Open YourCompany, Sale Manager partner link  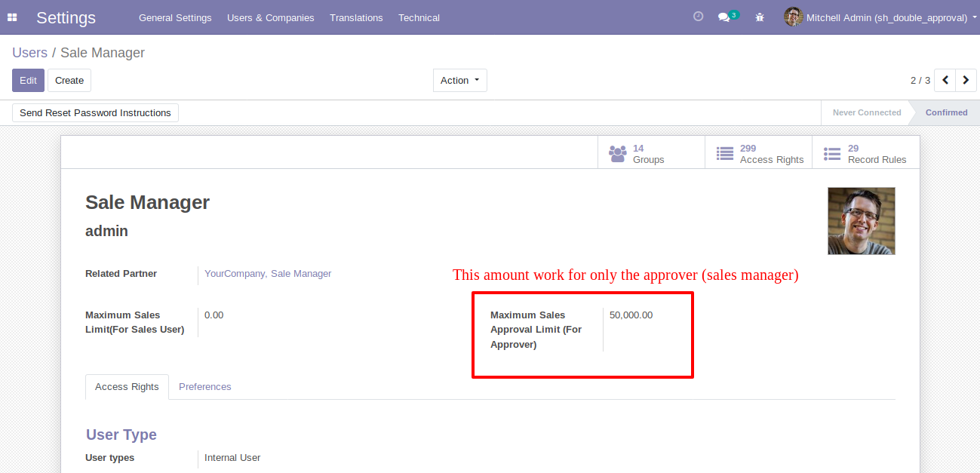tap(268, 274)
